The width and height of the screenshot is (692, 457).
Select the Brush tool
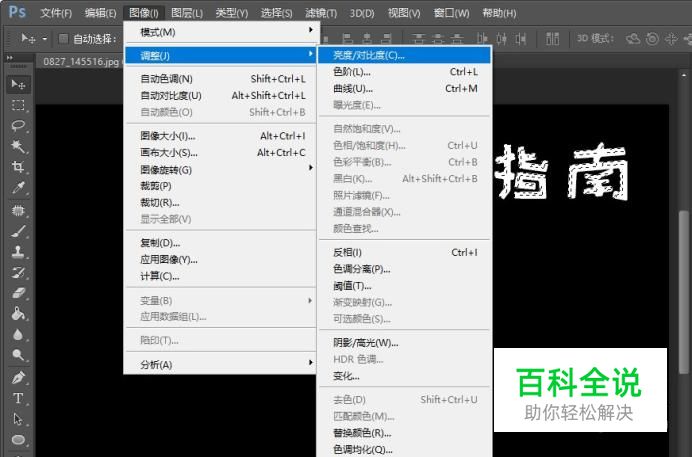(18, 231)
